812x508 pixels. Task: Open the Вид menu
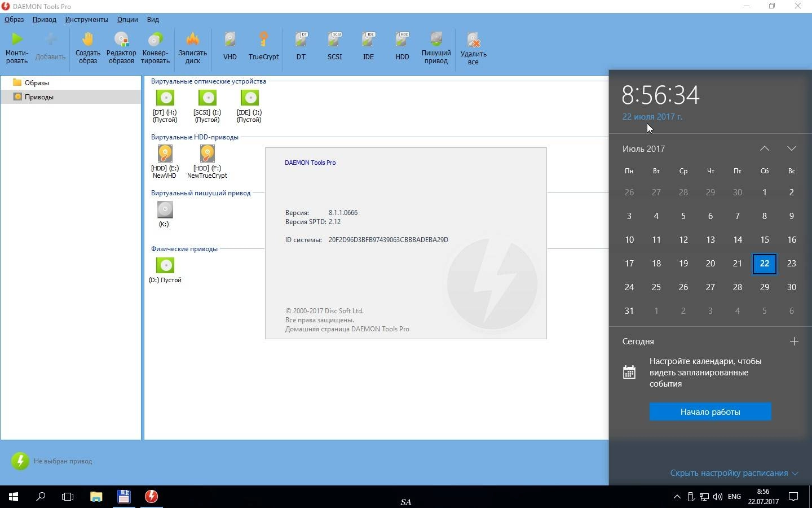[x=153, y=19]
